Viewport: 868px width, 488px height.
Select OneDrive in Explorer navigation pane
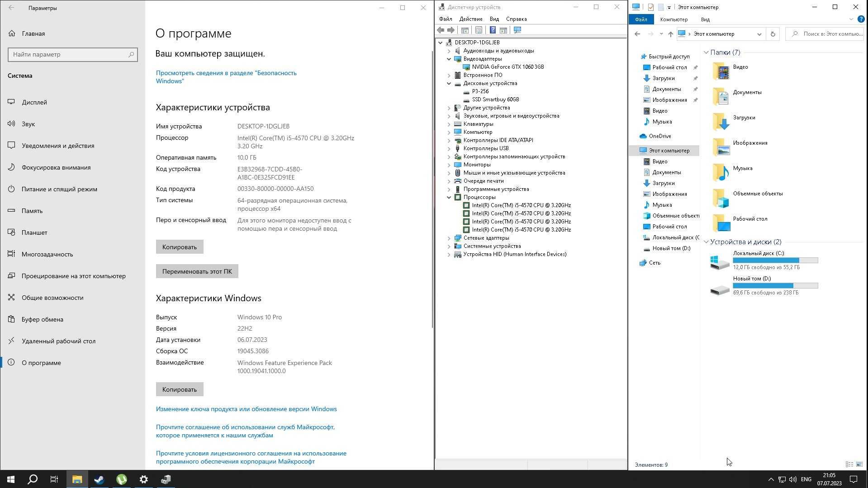tap(659, 136)
